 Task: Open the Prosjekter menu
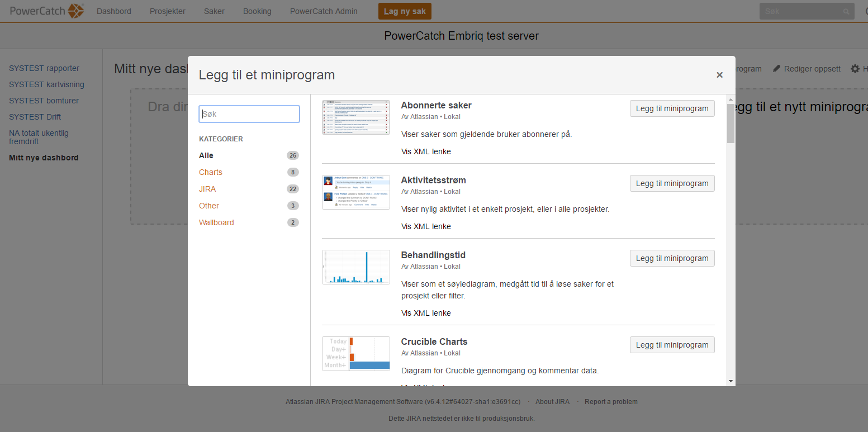pos(168,11)
